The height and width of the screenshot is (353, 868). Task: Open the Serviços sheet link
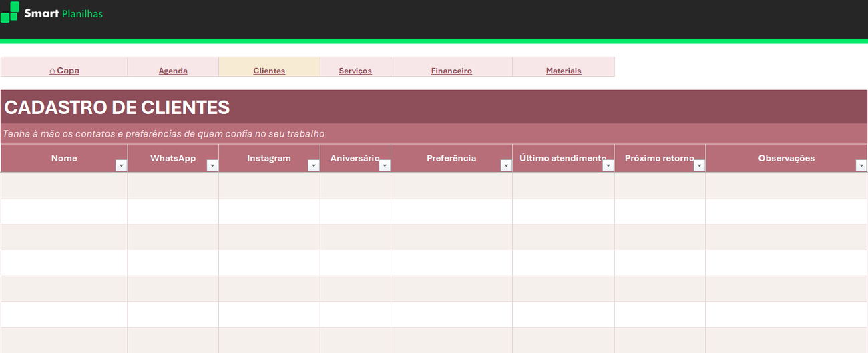[x=355, y=71]
